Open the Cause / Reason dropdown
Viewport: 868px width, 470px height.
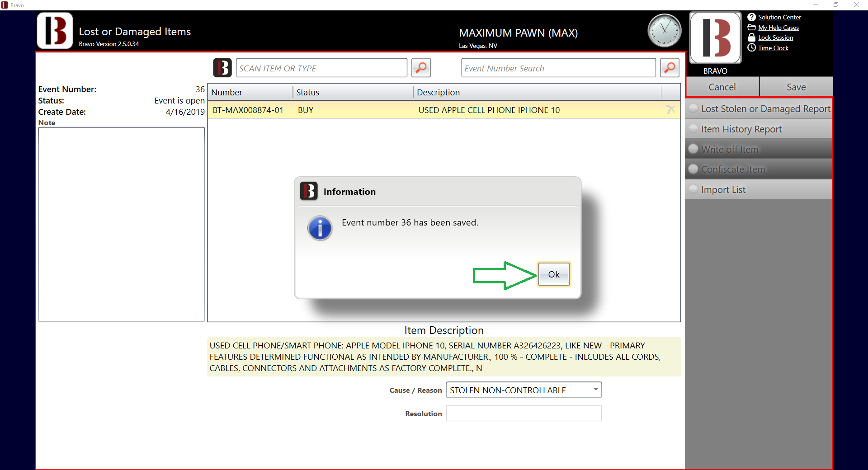click(524, 390)
